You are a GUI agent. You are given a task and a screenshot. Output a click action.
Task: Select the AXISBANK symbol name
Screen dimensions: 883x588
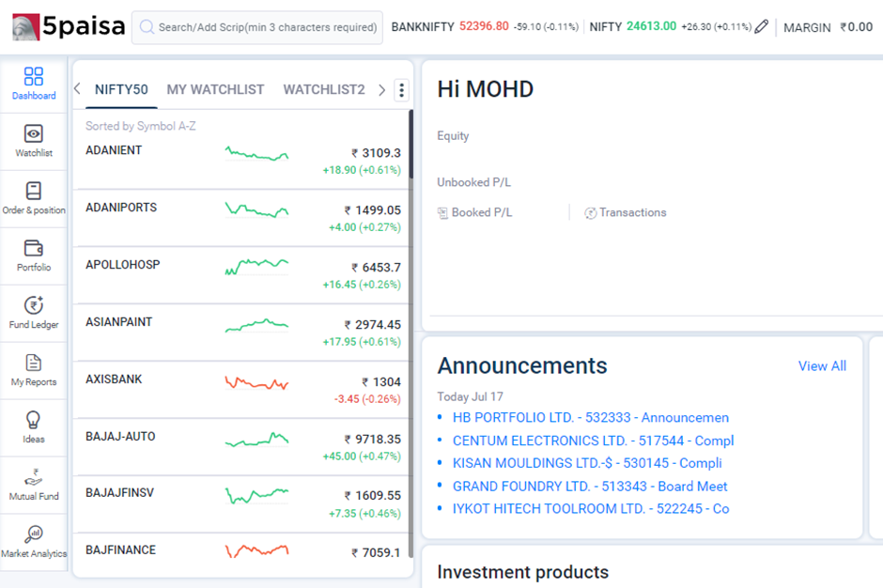pos(114,379)
